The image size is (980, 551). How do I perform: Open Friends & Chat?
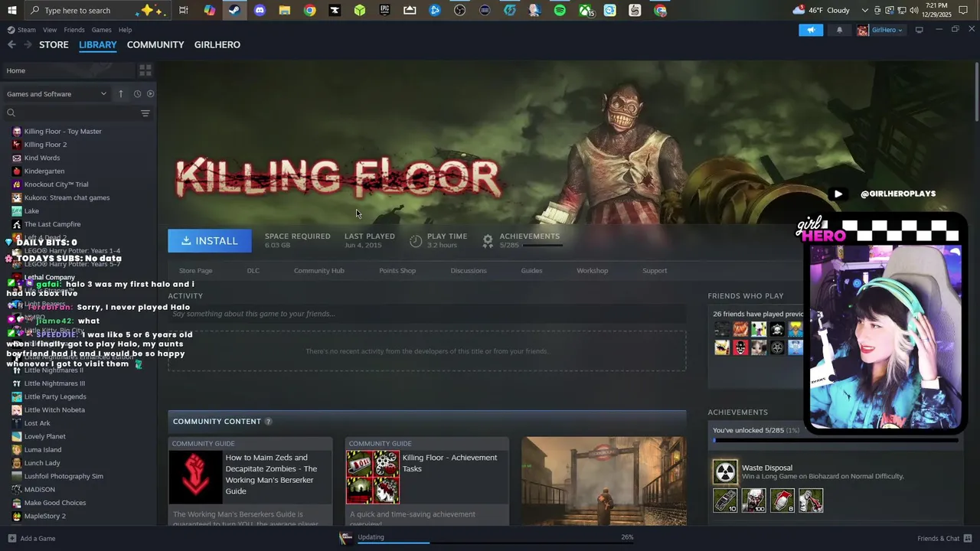[945, 539]
